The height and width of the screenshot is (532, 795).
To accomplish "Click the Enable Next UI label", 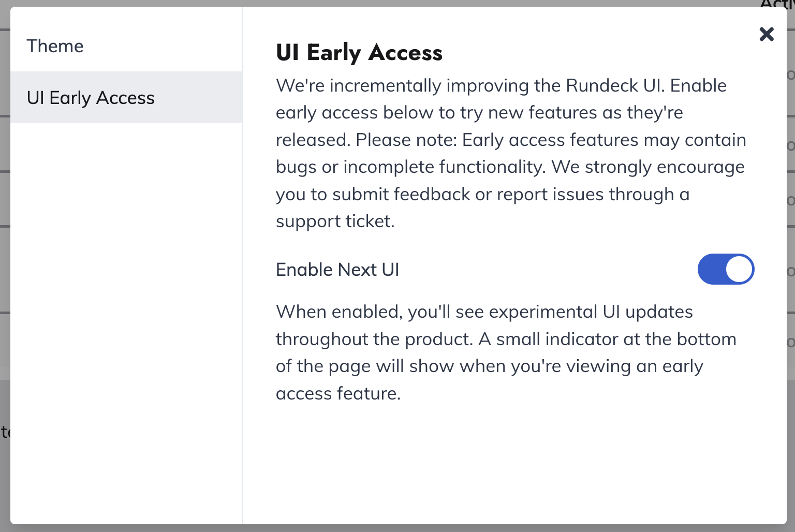I will pos(337,269).
